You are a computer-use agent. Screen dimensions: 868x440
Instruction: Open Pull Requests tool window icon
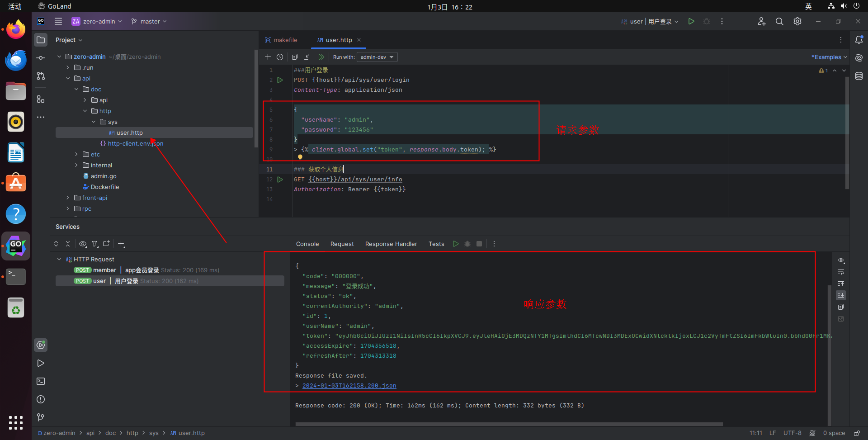(x=41, y=76)
